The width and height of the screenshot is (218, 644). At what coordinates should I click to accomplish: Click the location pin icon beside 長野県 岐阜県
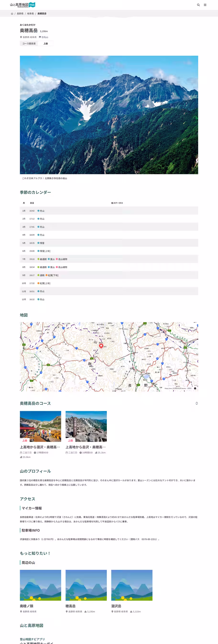(x=21, y=37)
